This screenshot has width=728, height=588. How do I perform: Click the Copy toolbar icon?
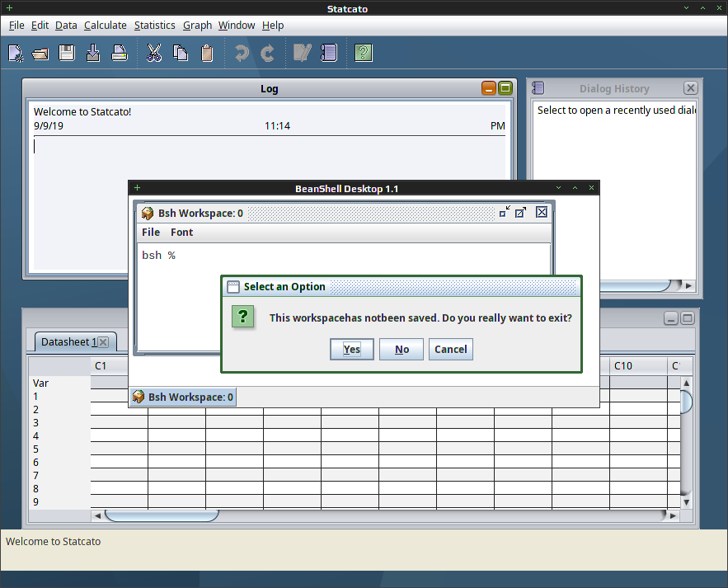click(x=180, y=53)
